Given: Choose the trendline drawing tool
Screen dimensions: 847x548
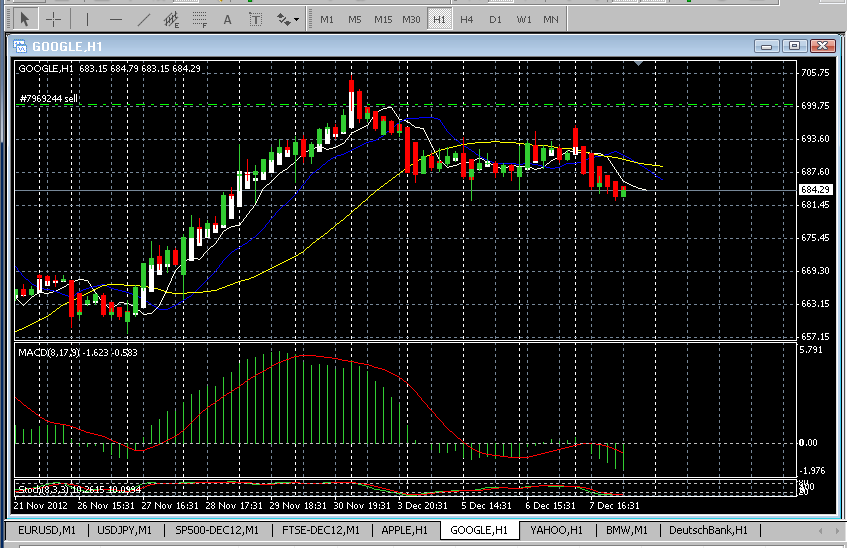Looking at the screenshot, I should pyautogui.click(x=144, y=19).
